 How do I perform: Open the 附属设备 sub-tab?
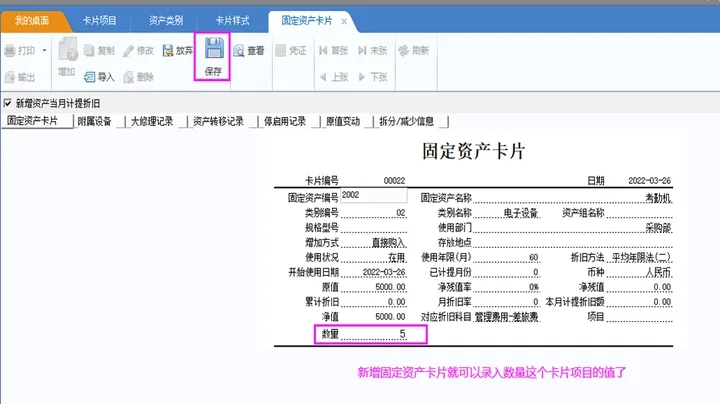(95, 121)
